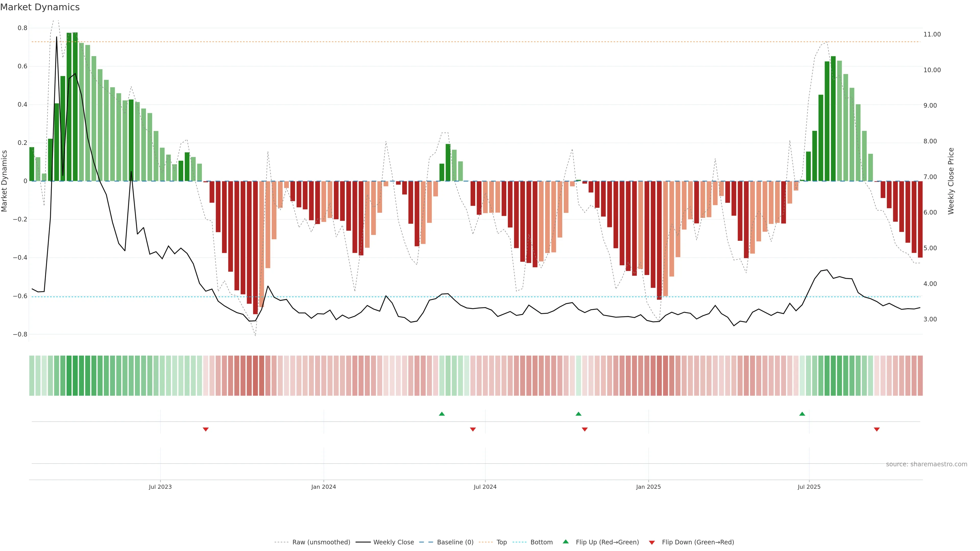Click the red flip-down marker after Jul 2025
The height and width of the screenshot is (551, 980).
click(877, 429)
